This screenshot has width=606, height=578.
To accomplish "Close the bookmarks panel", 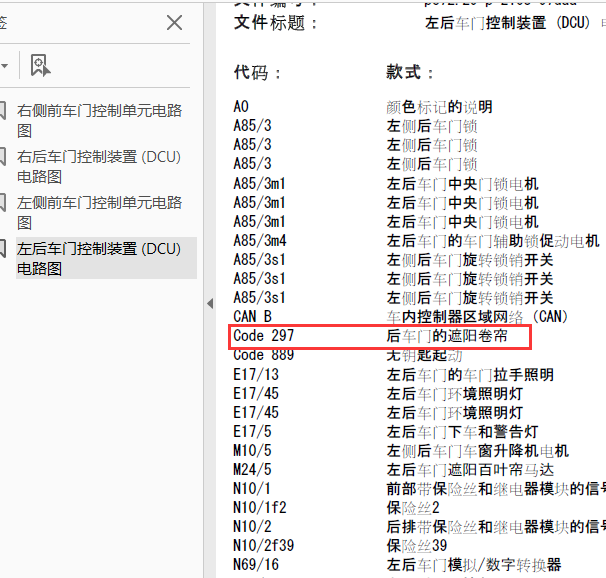I will (x=174, y=23).
